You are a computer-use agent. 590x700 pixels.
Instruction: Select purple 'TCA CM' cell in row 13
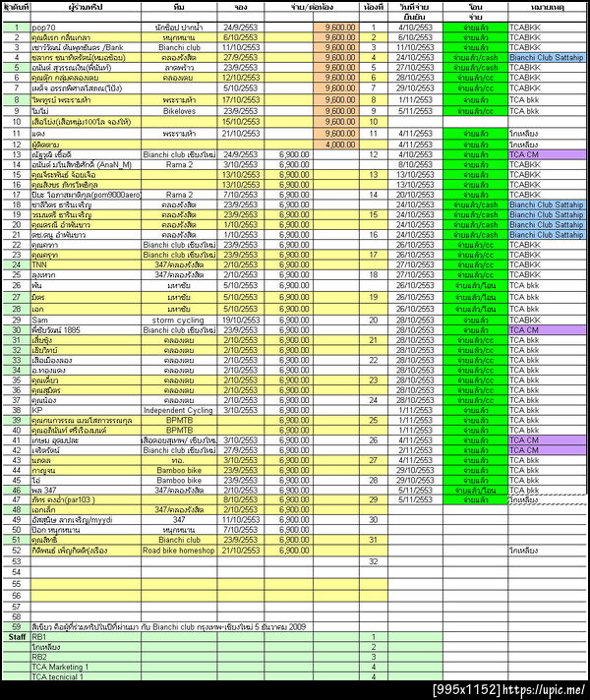547,155
